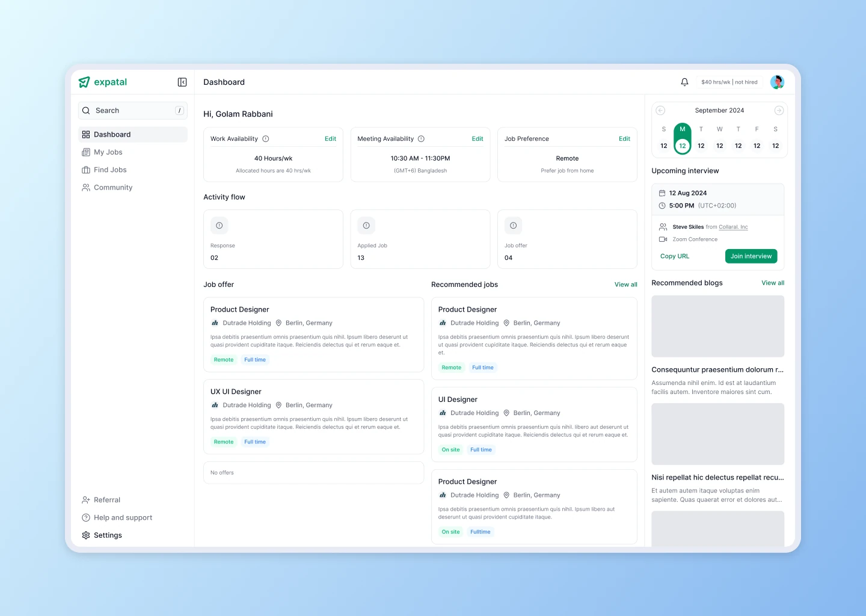Select Monday 12 in calendar
Image resolution: width=866 pixels, height=616 pixels.
pos(683,138)
